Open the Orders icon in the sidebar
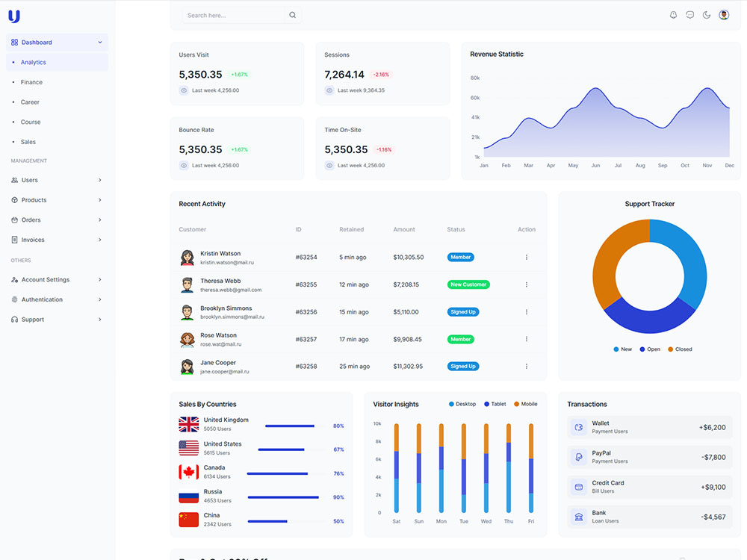Screen dimensions: 747x560 pyautogui.click(x=16, y=220)
